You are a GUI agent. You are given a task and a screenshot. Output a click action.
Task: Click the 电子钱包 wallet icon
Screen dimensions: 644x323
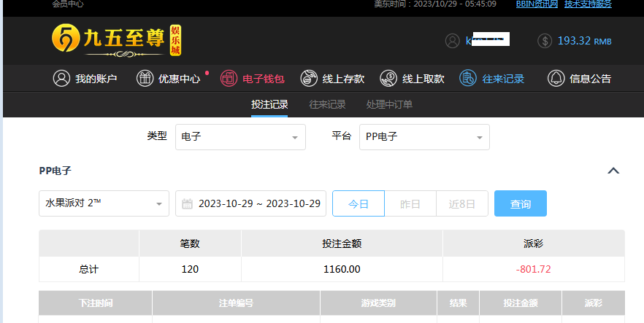tap(229, 78)
